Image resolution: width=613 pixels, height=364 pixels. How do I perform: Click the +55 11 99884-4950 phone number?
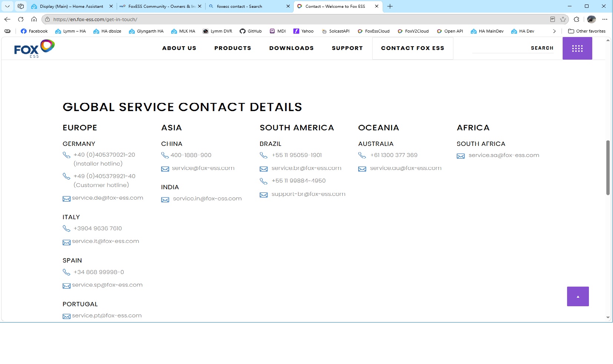coord(299,181)
